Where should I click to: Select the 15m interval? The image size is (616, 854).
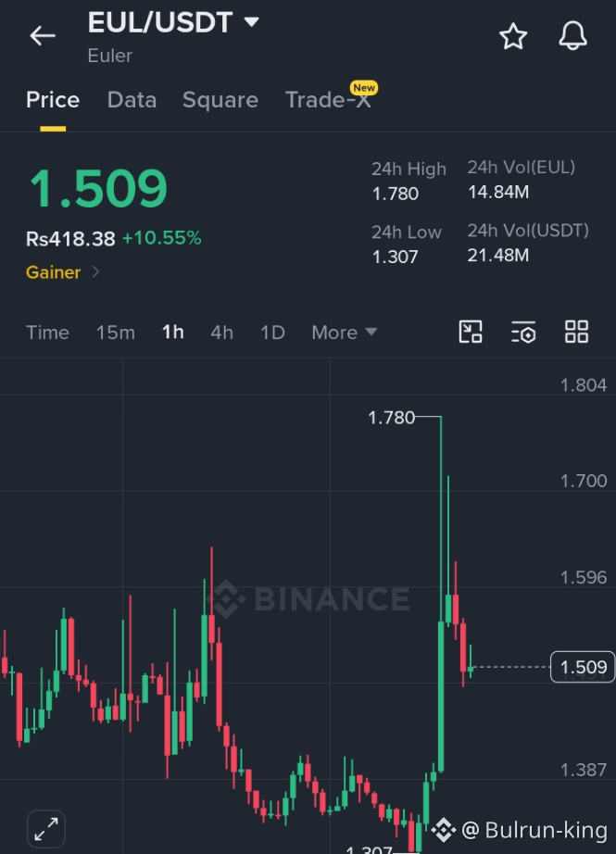click(x=116, y=333)
